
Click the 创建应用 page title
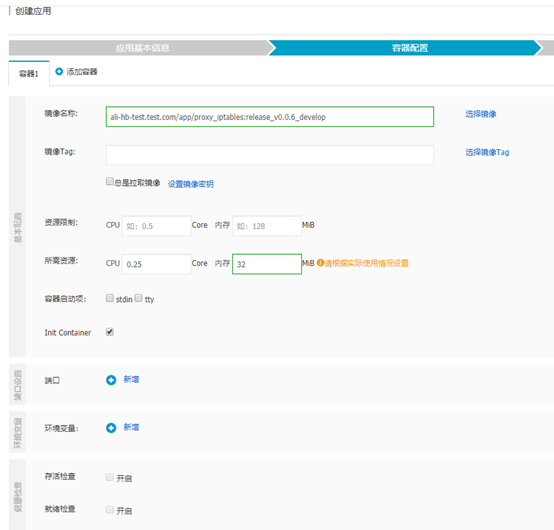33,11
